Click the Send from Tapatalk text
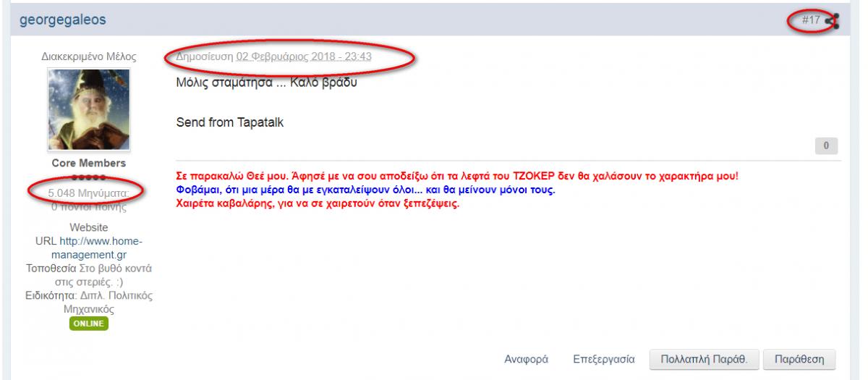This screenshot has height=380, width=868. pyautogui.click(x=230, y=122)
